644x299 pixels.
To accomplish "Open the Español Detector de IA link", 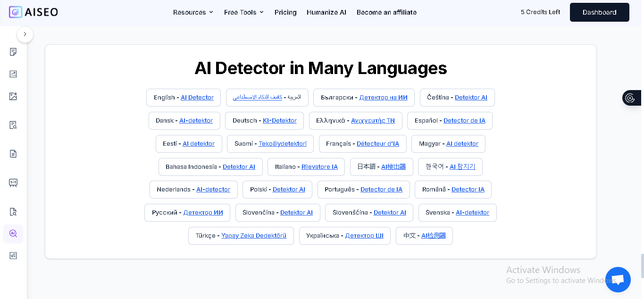I will click(464, 121).
